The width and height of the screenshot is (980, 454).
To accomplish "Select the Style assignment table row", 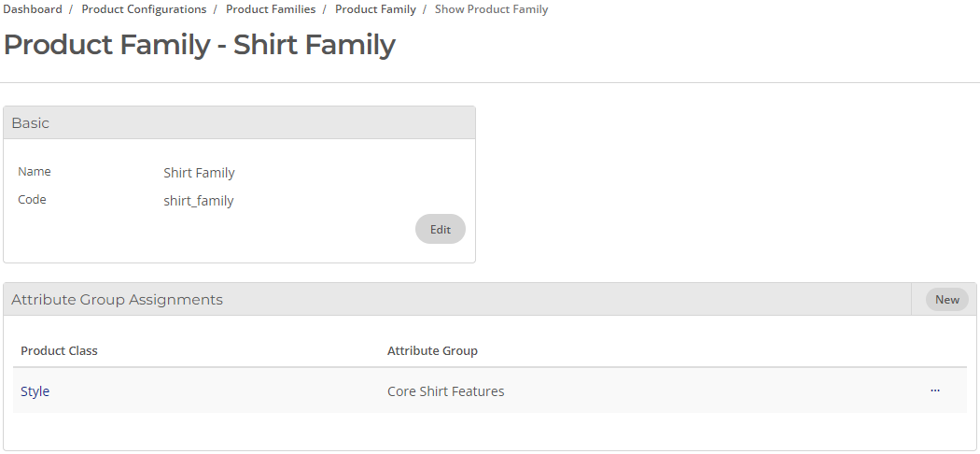I will (x=489, y=390).
